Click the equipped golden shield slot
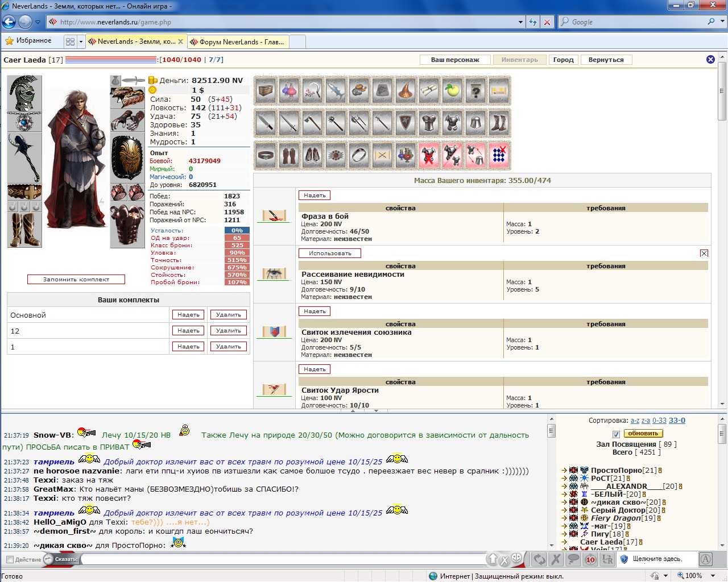The image size is (728, 582). pos(127,157)
